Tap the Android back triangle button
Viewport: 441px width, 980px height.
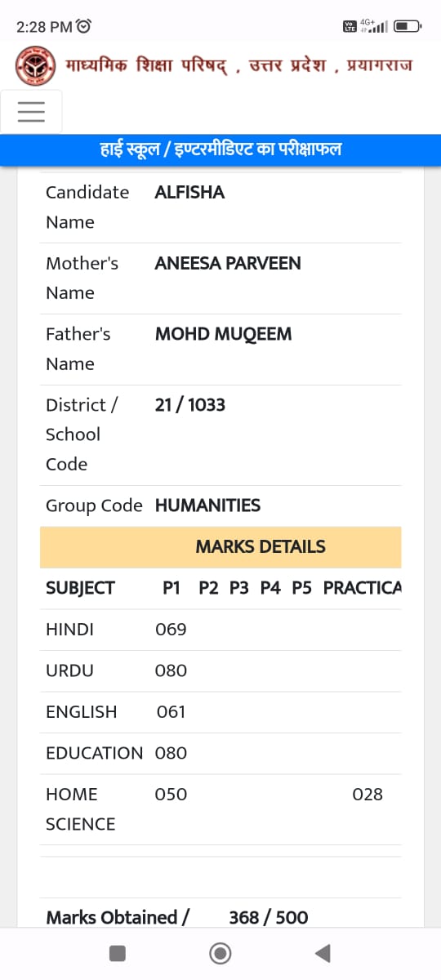click(x=323, y=953)
